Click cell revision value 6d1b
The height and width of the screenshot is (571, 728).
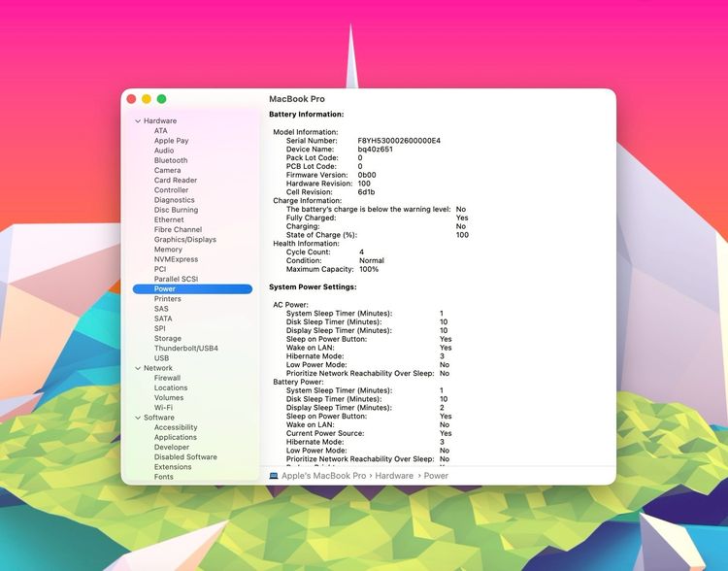pos(366,192)
